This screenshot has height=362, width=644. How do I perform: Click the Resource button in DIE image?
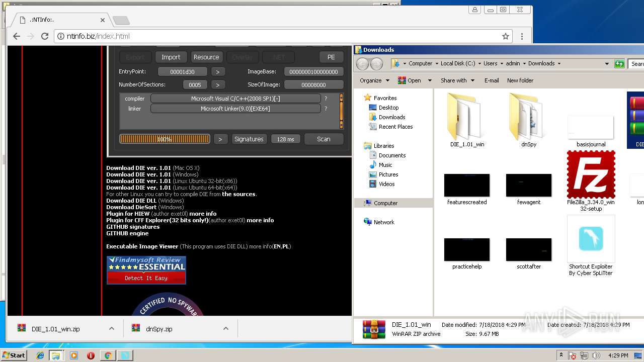[206, 57]
